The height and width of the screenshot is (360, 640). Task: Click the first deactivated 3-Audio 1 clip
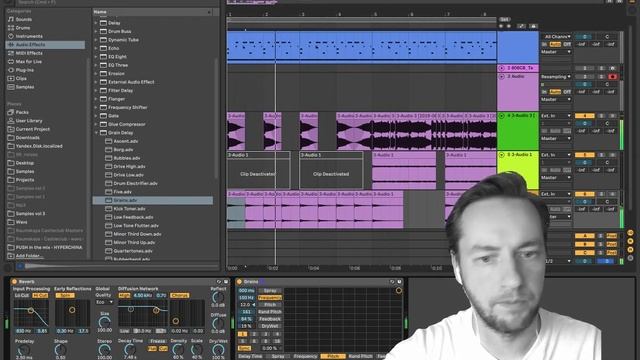coord(258,170)
